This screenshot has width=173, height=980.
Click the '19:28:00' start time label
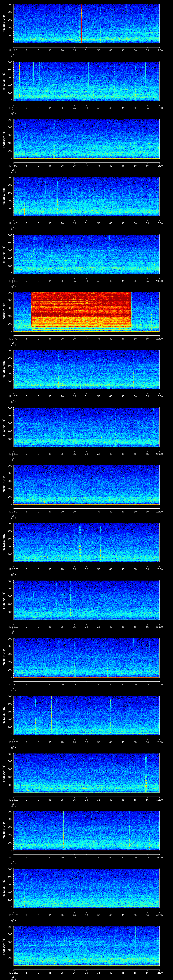click(14, 742)
